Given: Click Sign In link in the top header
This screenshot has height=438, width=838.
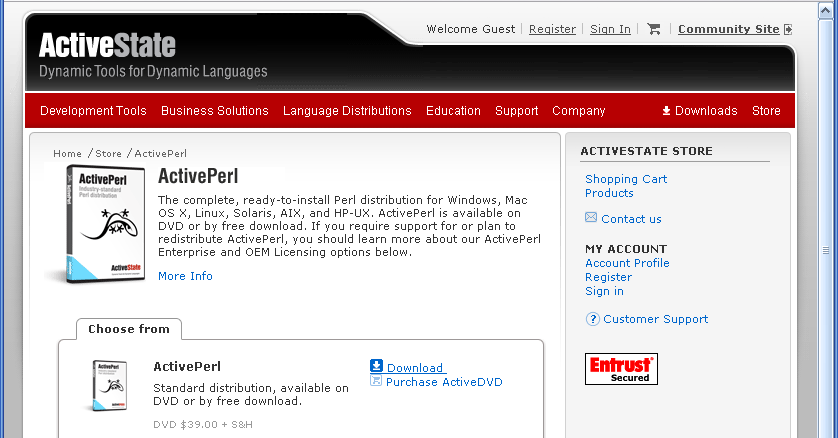Looking at the screenshot, I should [610, 29].
